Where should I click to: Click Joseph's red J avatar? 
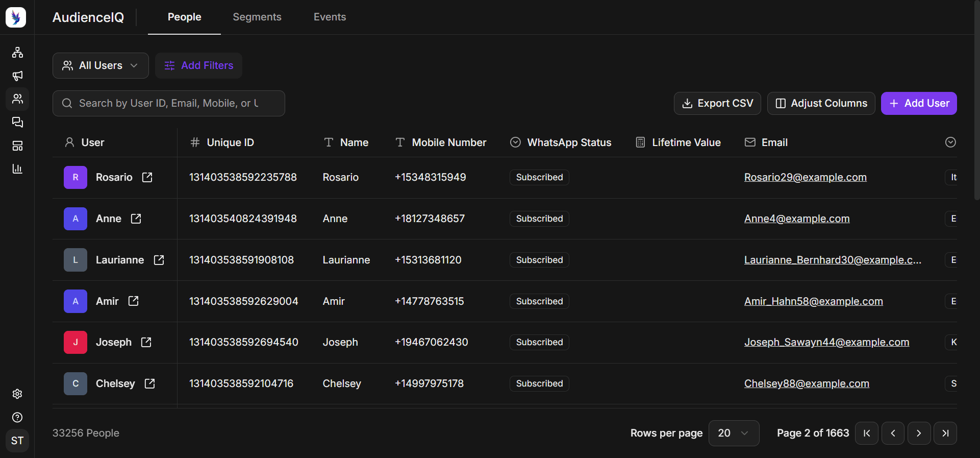76,342
